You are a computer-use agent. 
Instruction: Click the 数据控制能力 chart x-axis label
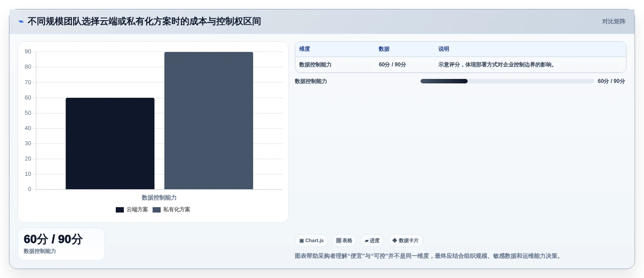coord(159,198)
